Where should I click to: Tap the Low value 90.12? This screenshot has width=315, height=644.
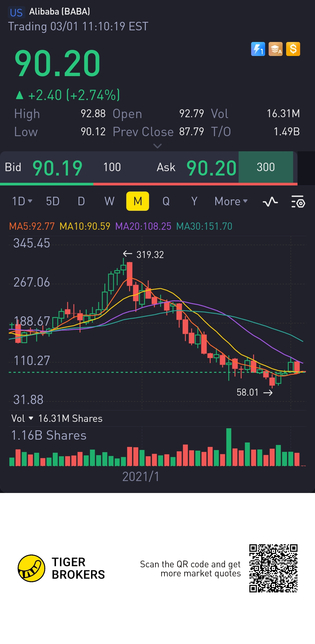(x=93, y=131)
